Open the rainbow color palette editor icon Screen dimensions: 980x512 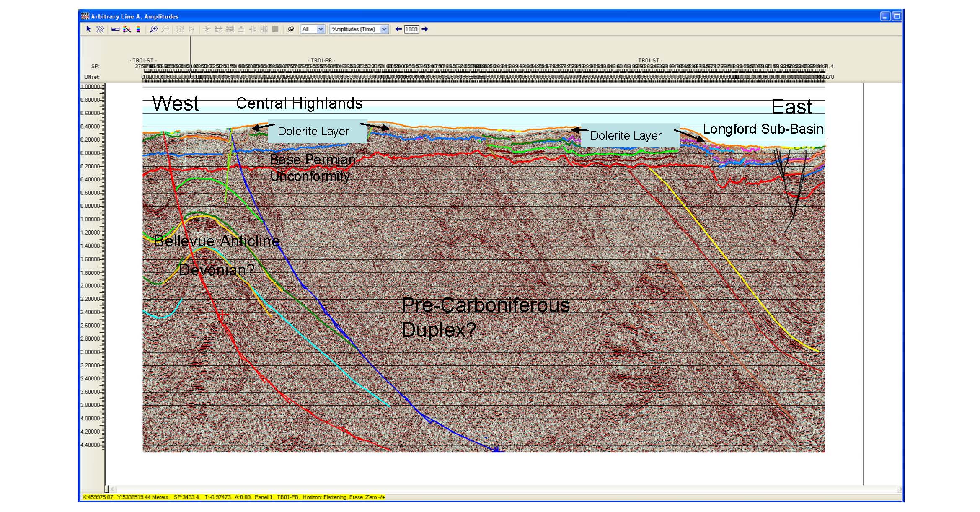(x=127, y=29)
